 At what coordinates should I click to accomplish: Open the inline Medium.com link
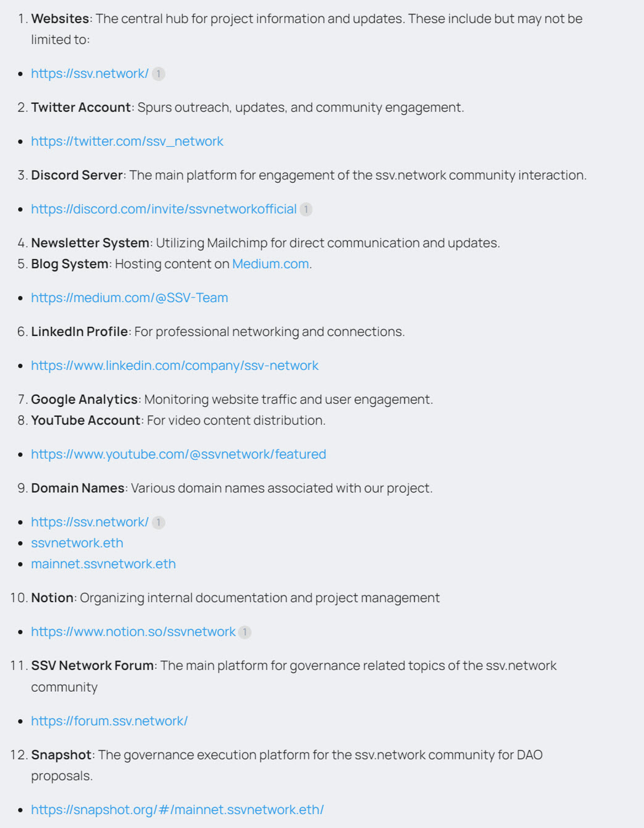pyautogui.click(x=270, y=264)
